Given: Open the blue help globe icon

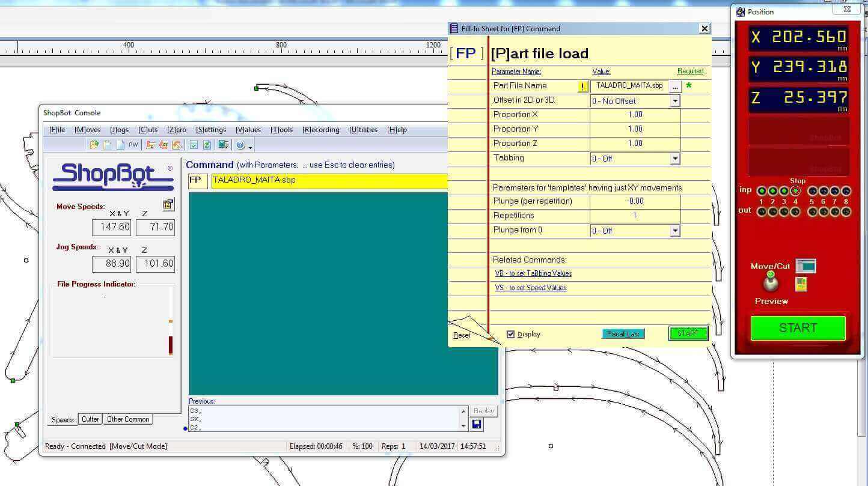Looking at the screenshot, I should 240,145.
